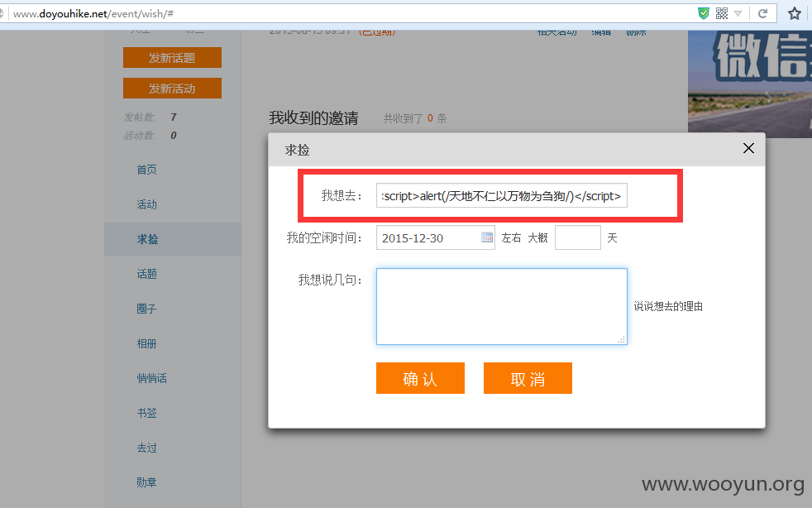Close the 求捡 dialog with the X
Screen dimensions: 812x508
pyautogui.click(x=748, y=148)
